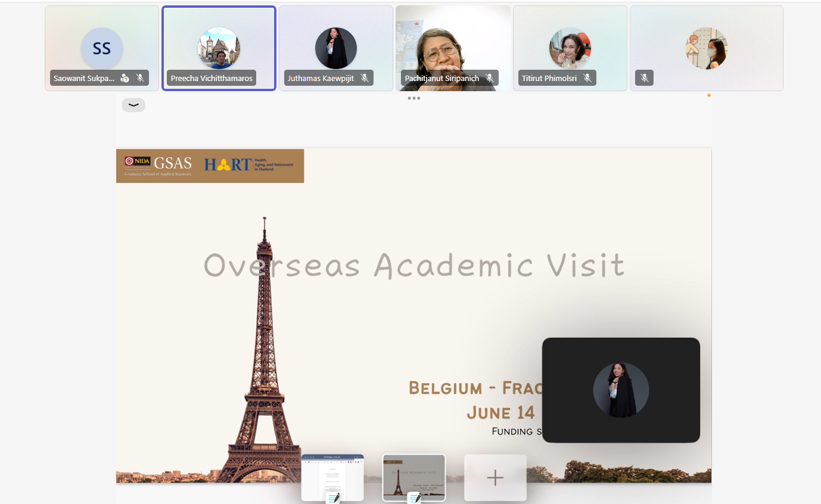
Task: Add new window with plus button
Action: (495, 477)
